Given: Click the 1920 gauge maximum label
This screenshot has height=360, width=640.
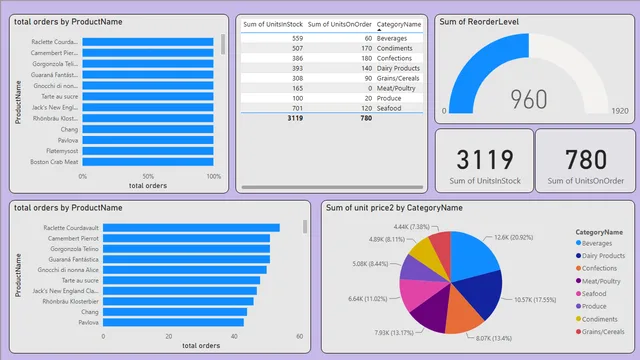Looking at the screenshot, I should click(x=620, y=111).
